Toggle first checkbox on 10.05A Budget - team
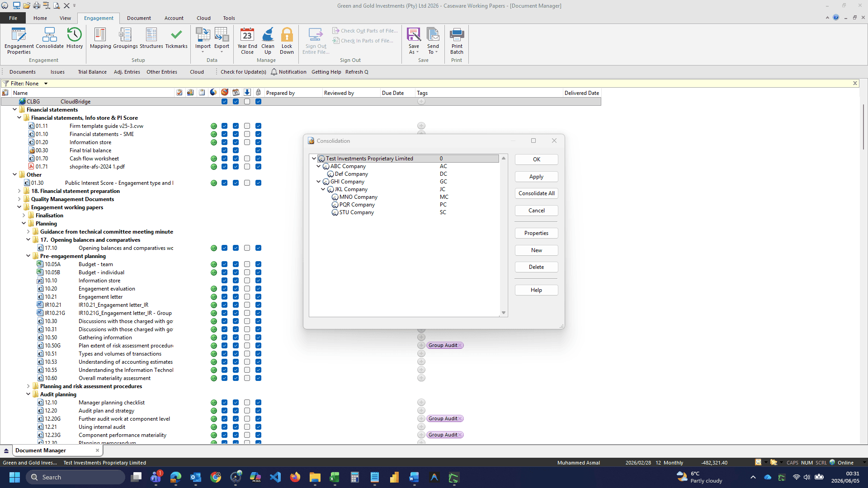Image resolution: width=868 pixels, height=488 pixels. click(x=224, y=264)
